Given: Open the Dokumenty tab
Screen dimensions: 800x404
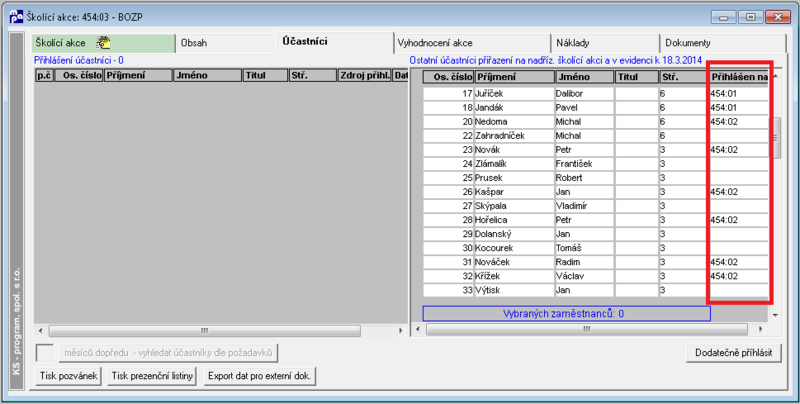Looking at the screenshot, I should [x=722, y=43].
